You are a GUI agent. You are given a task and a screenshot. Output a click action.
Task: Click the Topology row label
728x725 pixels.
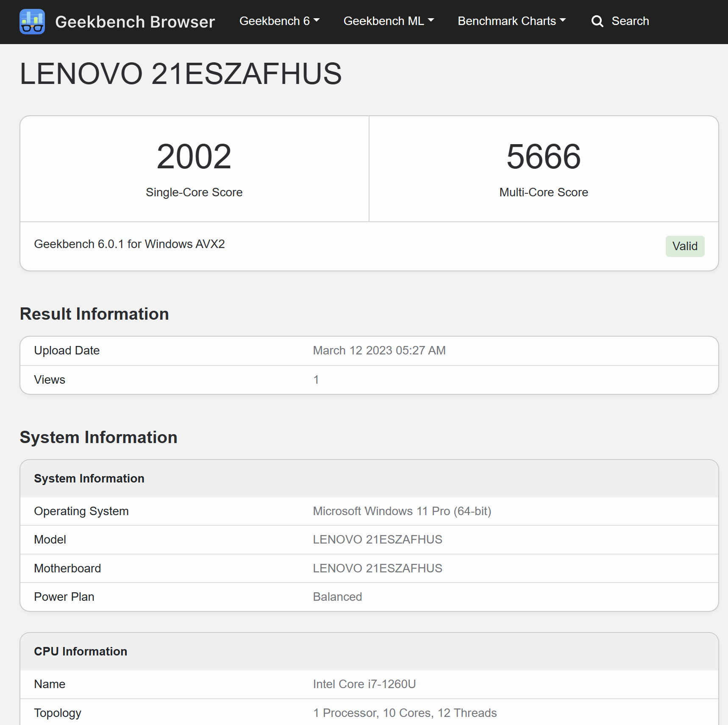tap(58, 713)
